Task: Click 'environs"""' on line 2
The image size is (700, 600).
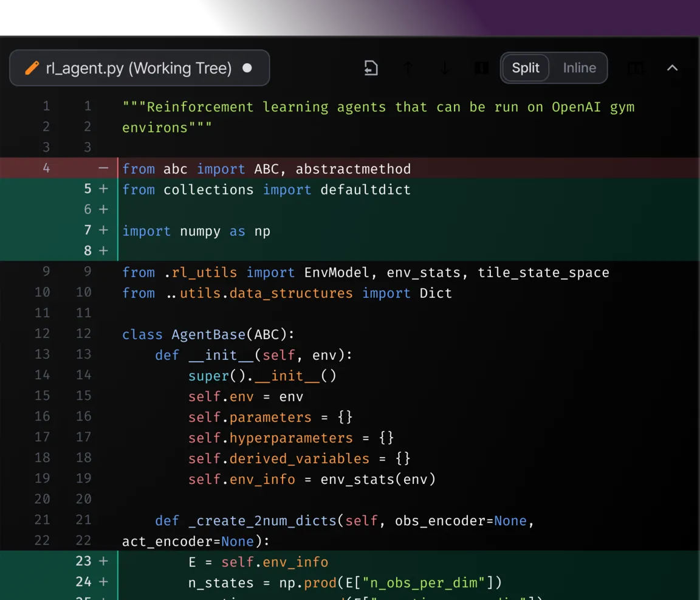Action: [167, 128]
